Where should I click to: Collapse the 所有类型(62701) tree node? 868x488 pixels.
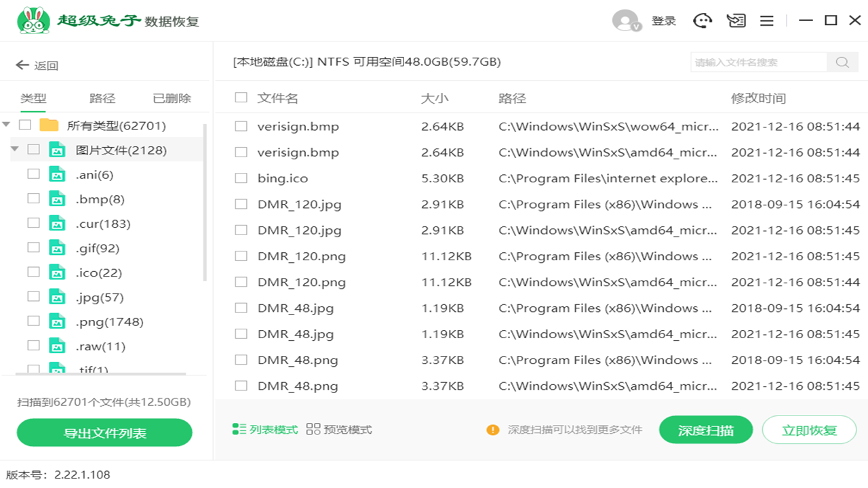7,125
